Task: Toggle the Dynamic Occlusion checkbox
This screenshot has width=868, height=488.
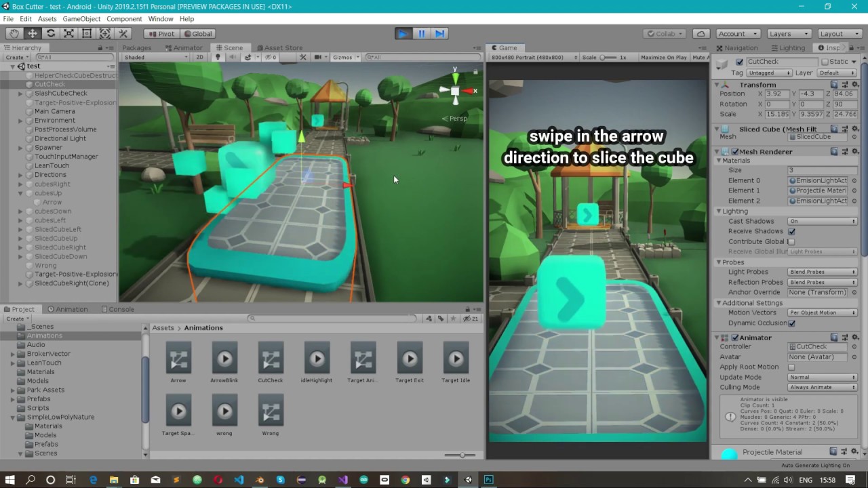Action: [x=791, y=323]
